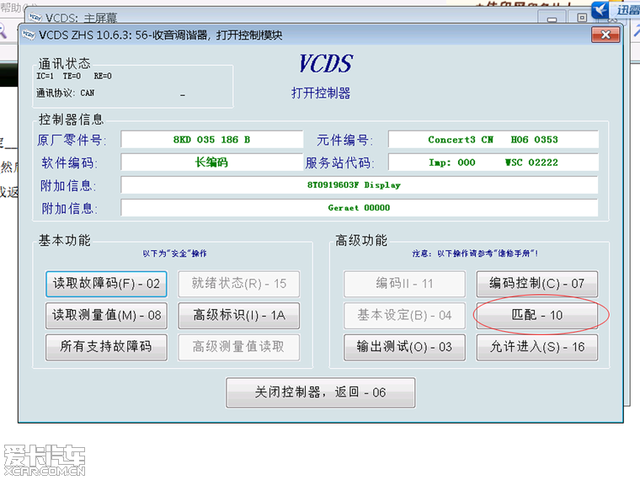The height and width of the screenshot is (480, 640).
Task: Click the 附加信息 field showing 8T0919603F Display
Action: [358, 185]
